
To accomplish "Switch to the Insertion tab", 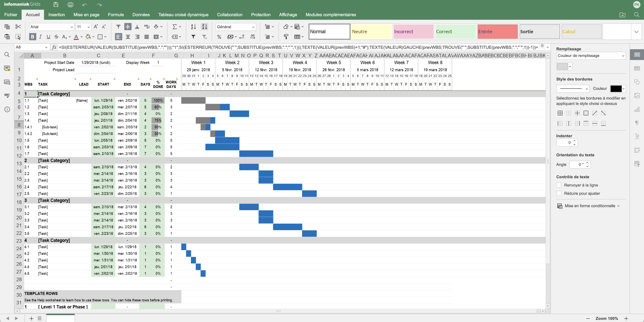I will [56, 15].
